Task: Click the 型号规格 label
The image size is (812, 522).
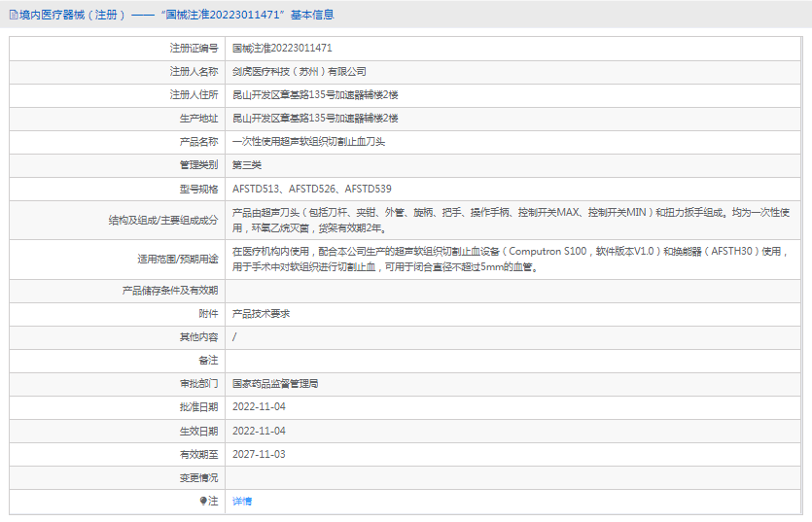Action: pyautogui.click(x=198, y=189)
